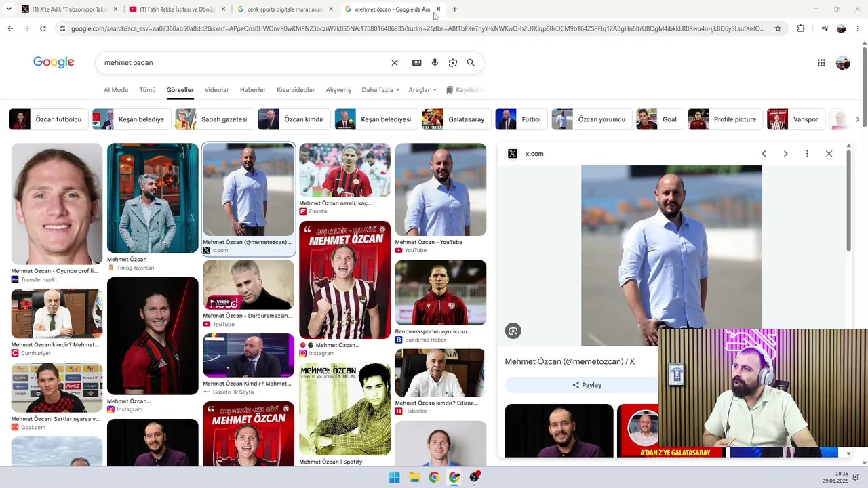Open 'Mehmet Özcan (@memetozcan) / X' title link

570,362
